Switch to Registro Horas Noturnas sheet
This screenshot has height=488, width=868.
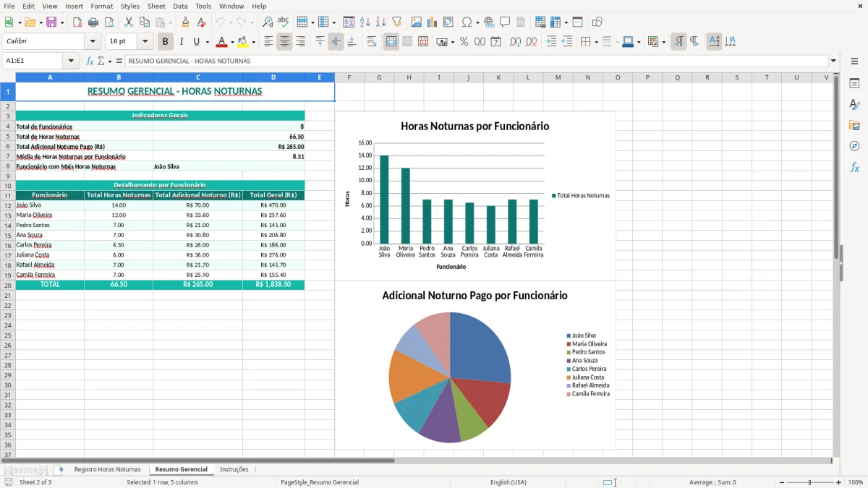(108, 469)
